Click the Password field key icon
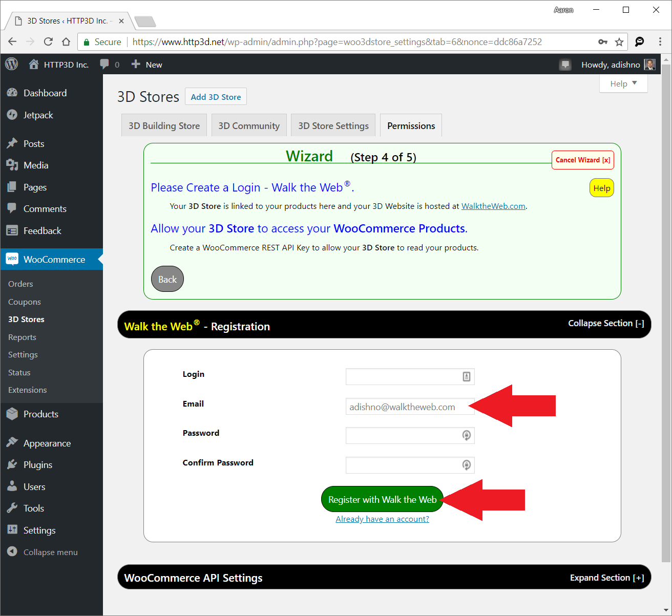 click(466, 435)
